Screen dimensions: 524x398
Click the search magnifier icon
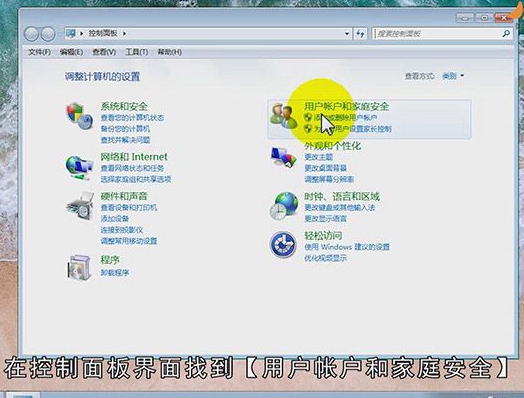(506, 33)
